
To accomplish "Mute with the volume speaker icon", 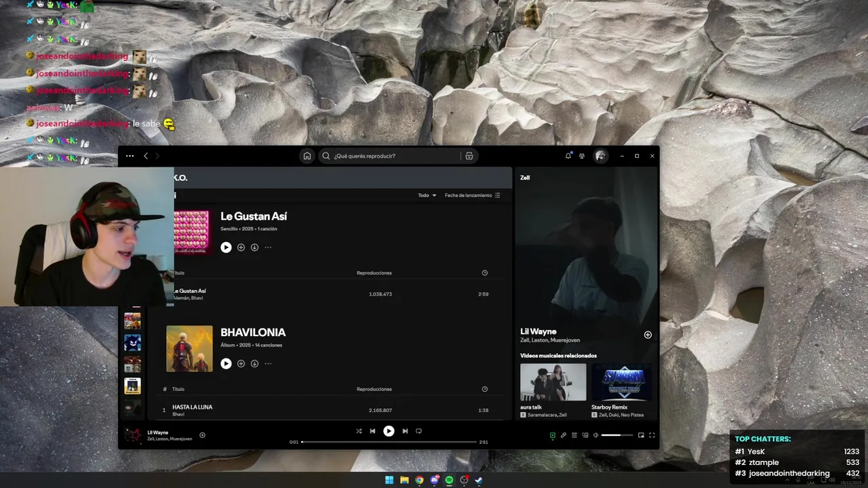I will [x=595, y=435].
